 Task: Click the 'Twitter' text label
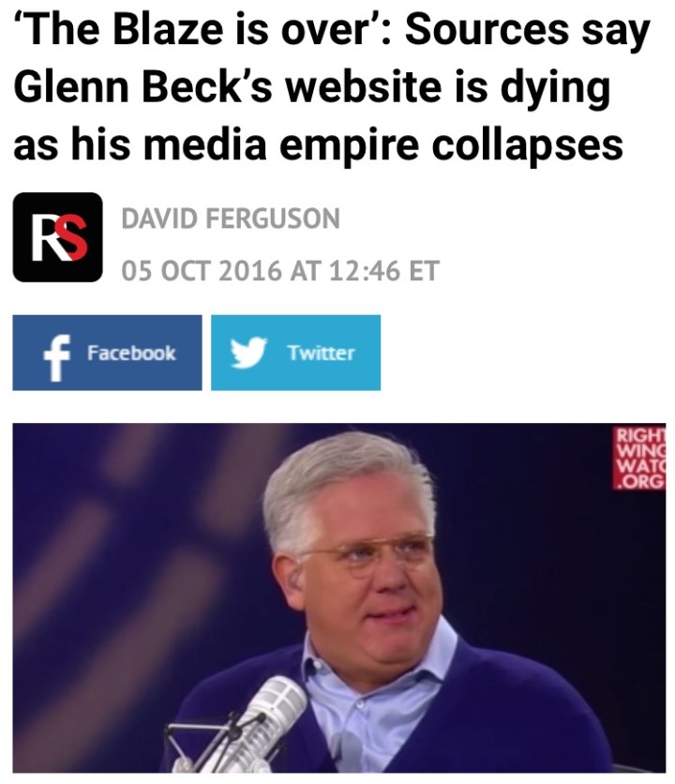pyautogui.click(x=321, y=353)
